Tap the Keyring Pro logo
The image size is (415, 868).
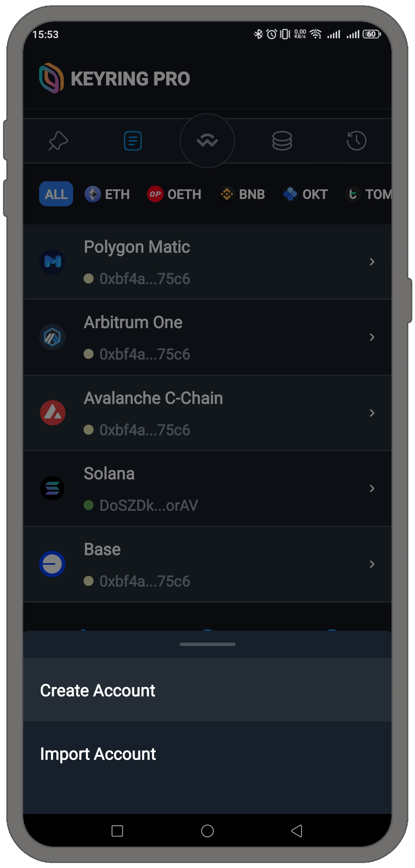coord(51,78)
